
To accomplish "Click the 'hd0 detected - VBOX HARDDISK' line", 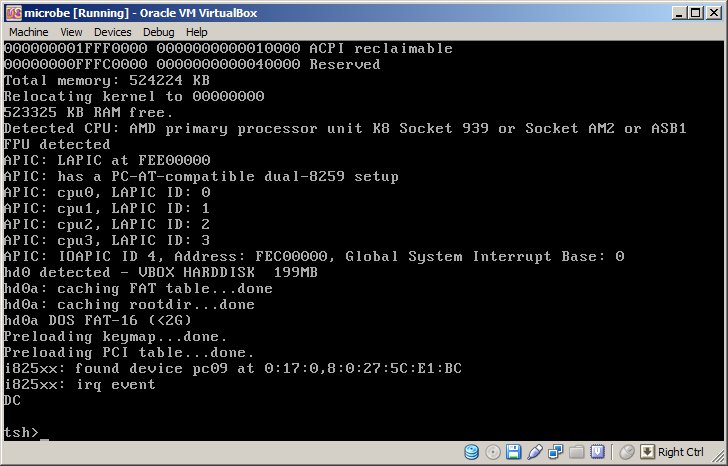I will pyautogui.click(x=161, y=272).
